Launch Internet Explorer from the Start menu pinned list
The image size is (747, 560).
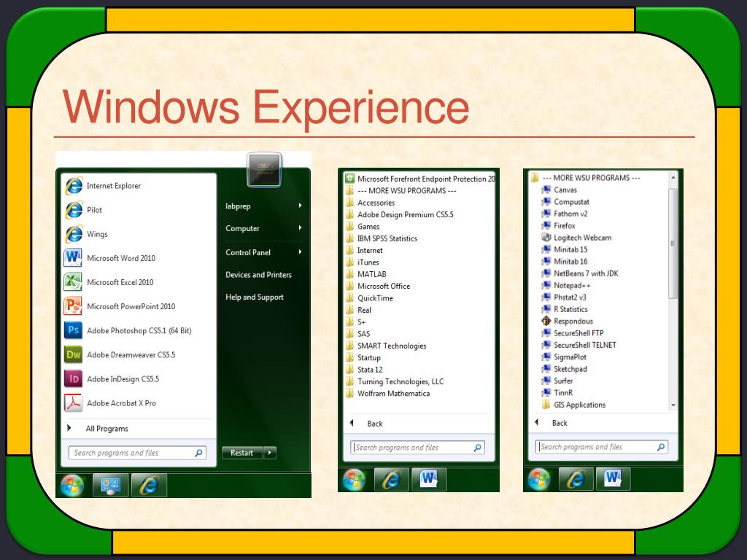pyautogui.click(x=104, y=186)
